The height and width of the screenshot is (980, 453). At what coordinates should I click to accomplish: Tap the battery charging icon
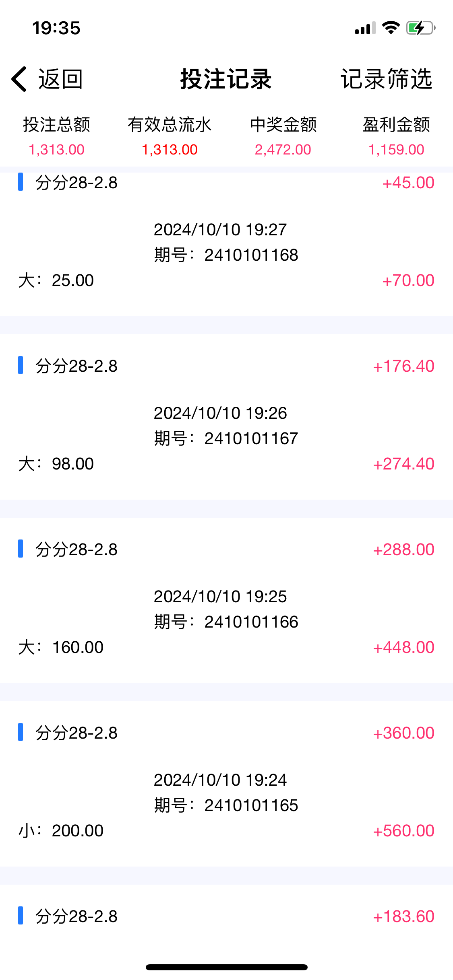[x=420, y=28]
